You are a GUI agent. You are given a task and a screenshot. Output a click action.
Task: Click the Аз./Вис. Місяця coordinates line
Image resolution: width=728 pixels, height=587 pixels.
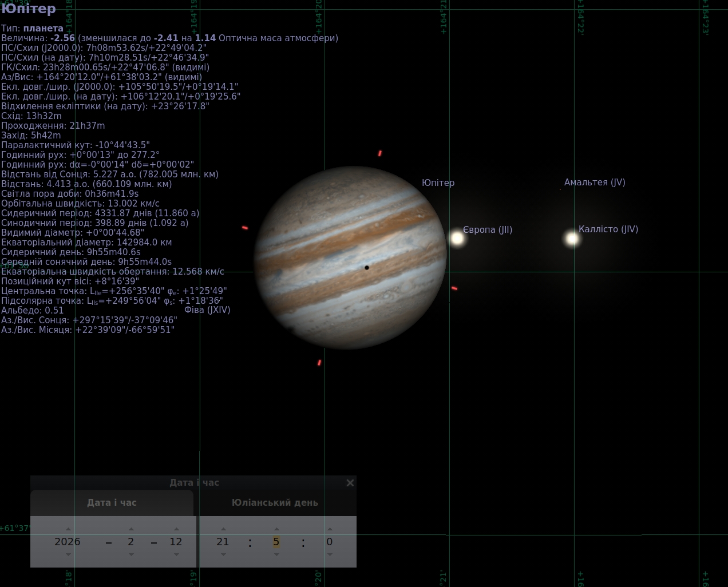pos(88,330)
